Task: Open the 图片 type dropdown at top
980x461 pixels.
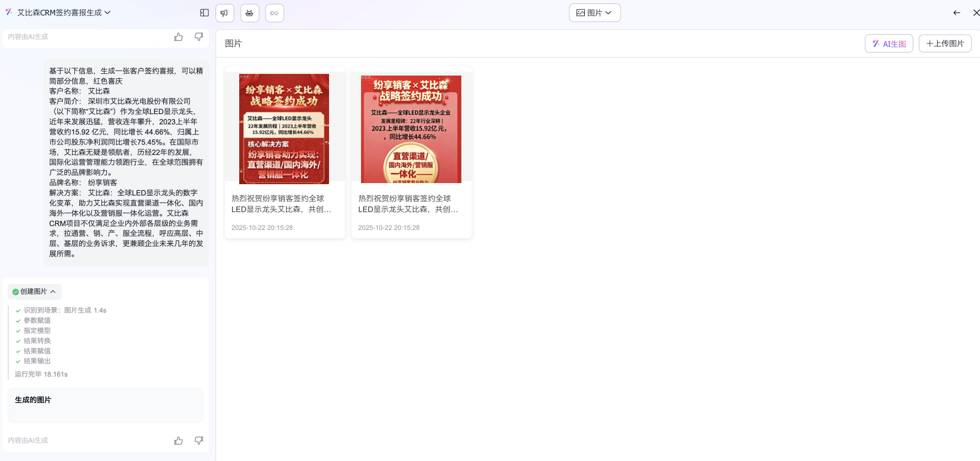Action: point(594,13)
